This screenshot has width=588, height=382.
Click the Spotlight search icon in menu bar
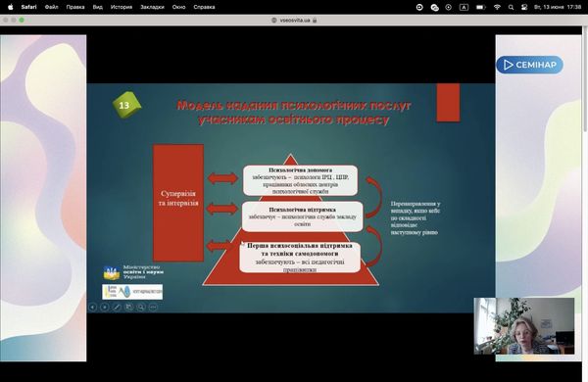[x=511, y=7]
